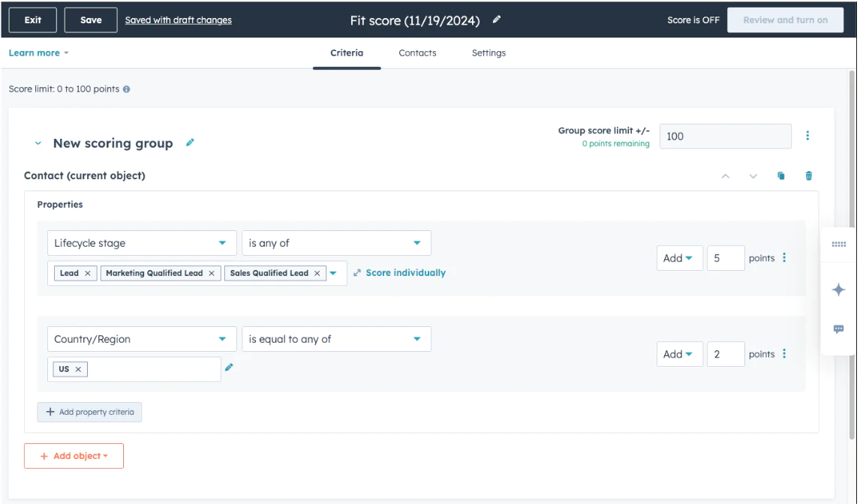Open the 'is equal to any of' operator dropdown
Image resolution: width=860 pixels, height=504 pixels.
pos(335,338)
